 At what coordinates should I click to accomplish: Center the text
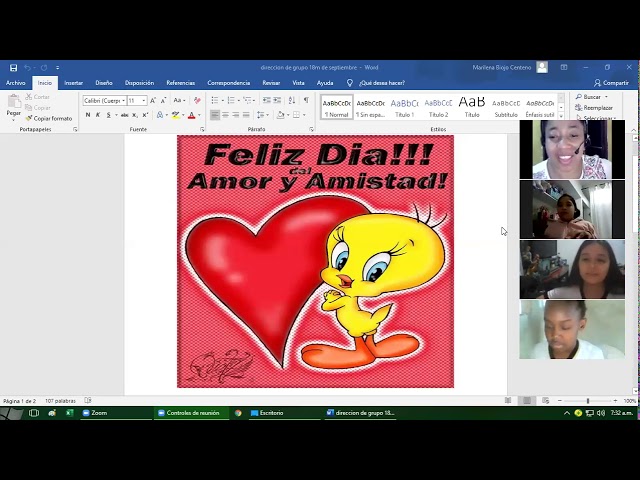(225, 115)
